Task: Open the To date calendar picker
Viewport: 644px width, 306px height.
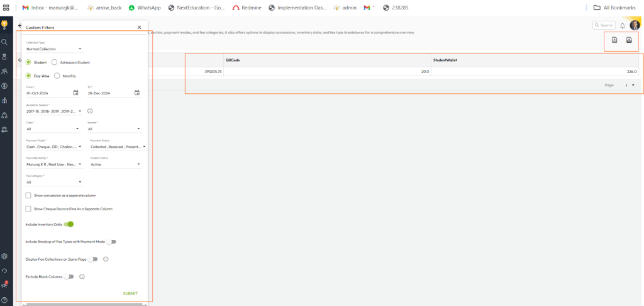Action: click(137, 93)
